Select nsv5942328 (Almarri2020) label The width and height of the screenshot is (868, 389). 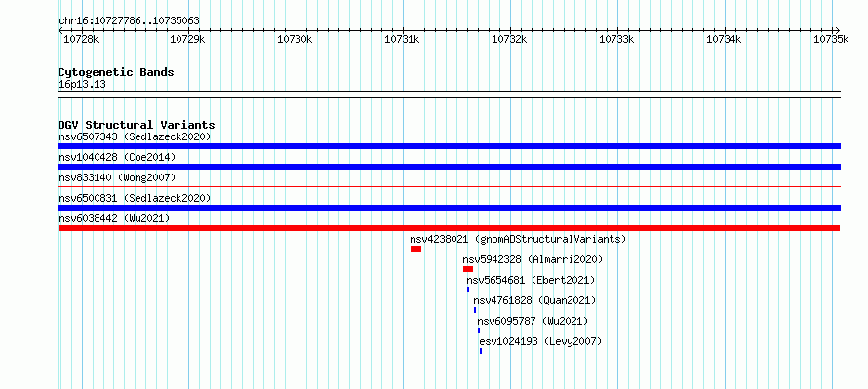coord(533,259)
